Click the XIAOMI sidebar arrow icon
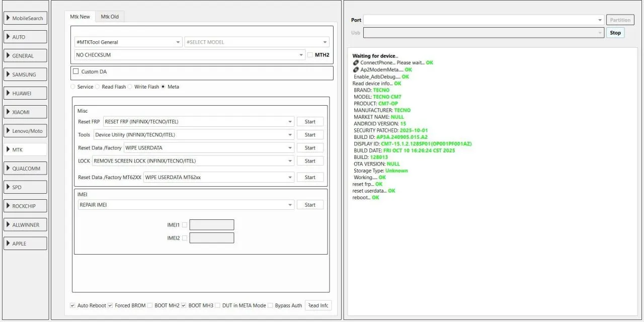644x322 pixels. [x=8, y=112]
